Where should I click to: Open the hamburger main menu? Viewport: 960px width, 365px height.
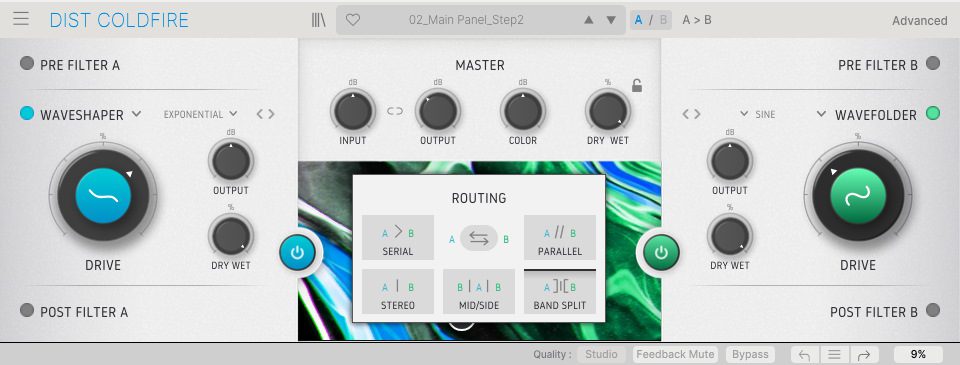coord(21,18)
